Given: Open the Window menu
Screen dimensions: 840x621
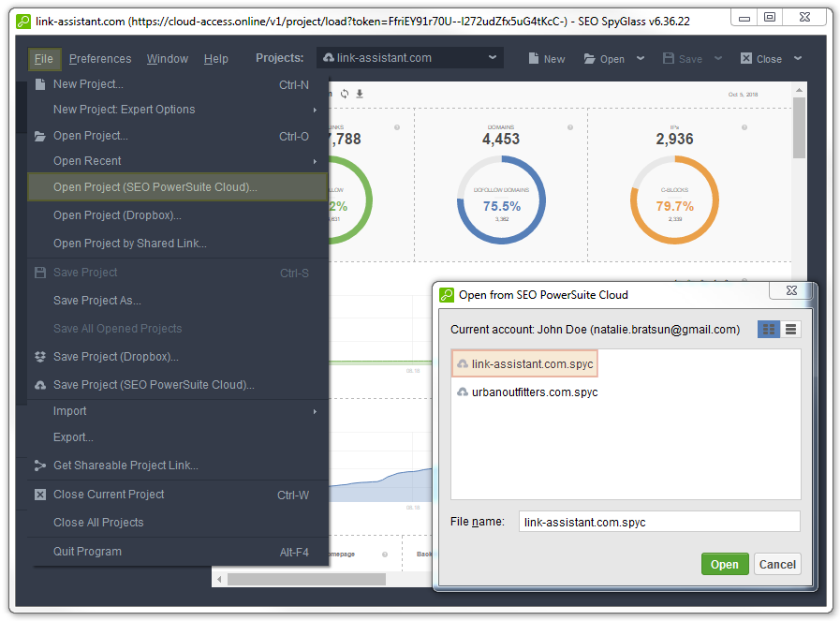Looking at the screenshot, I should tap(167, 59).
